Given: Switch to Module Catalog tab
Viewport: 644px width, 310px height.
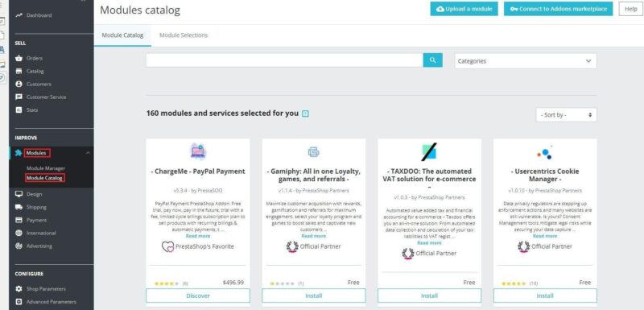Looking at the screenshot, I should tap(122, 35).
